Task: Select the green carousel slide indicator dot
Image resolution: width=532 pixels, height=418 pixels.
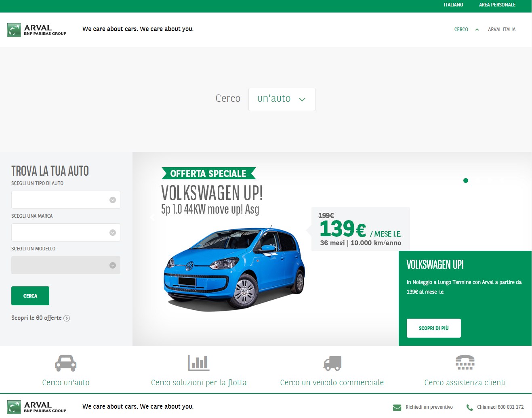Action: (x=465, y=181)
